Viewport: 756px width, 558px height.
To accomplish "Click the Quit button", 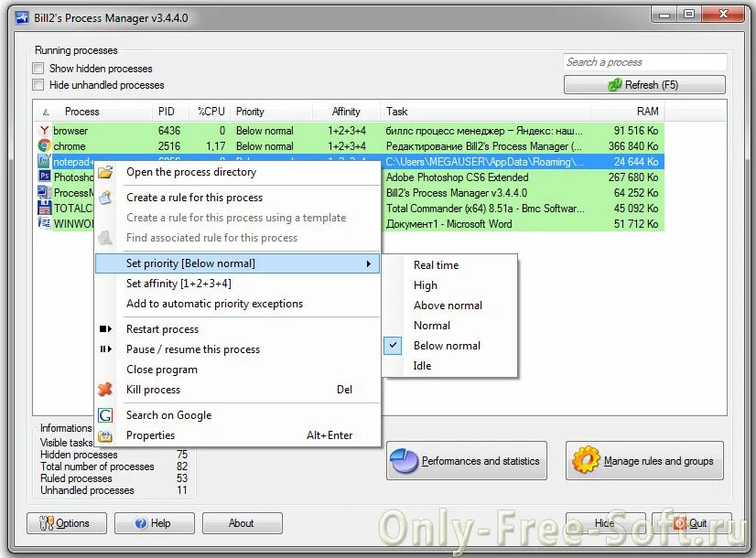I will point(692,523).
